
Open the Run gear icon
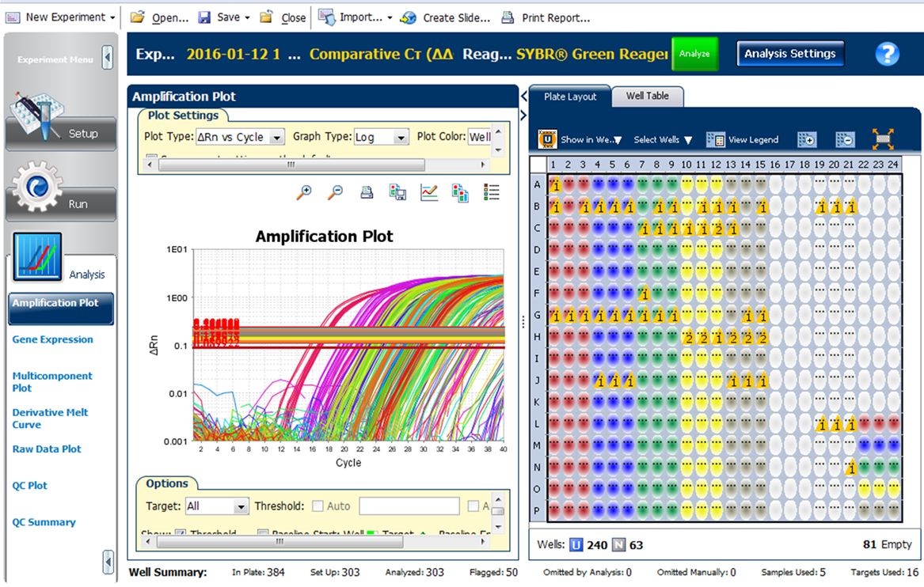tap(38, 187)
